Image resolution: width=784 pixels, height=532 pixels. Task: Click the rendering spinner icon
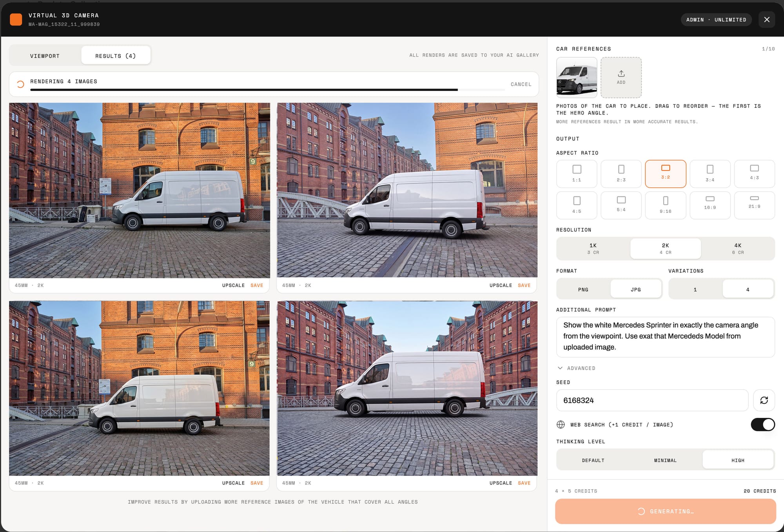point(20,84)
